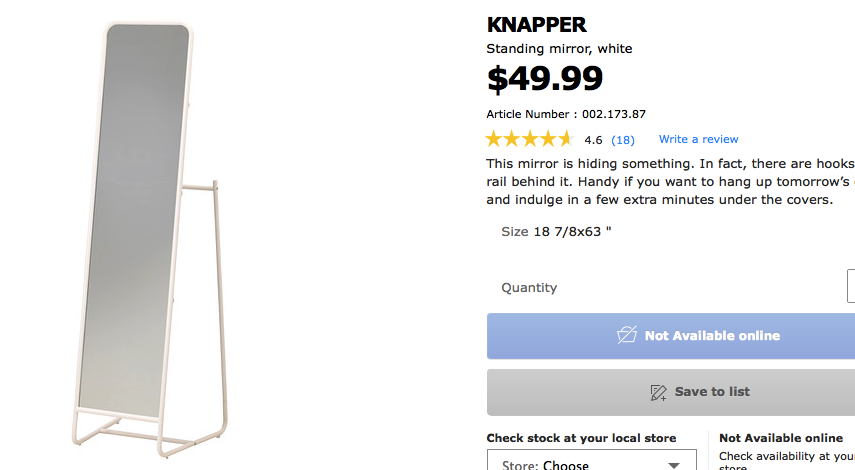Click the Save to list pencil icon

658,392
